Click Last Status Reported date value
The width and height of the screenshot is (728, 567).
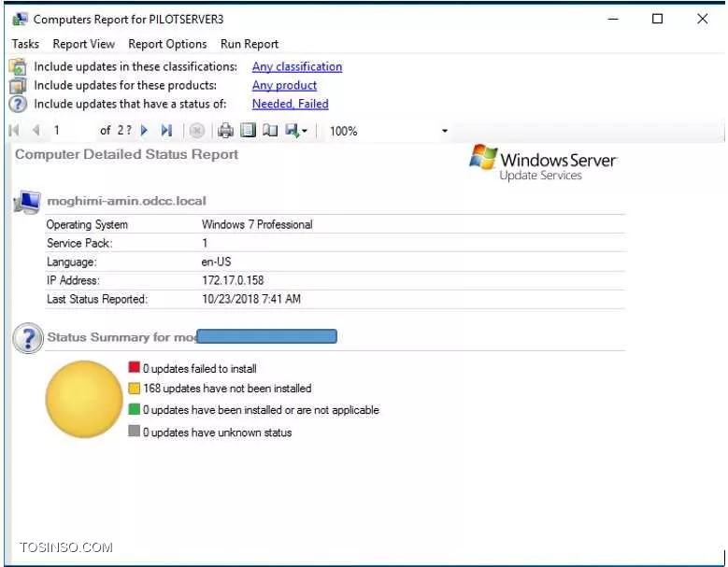click(251, 299)
